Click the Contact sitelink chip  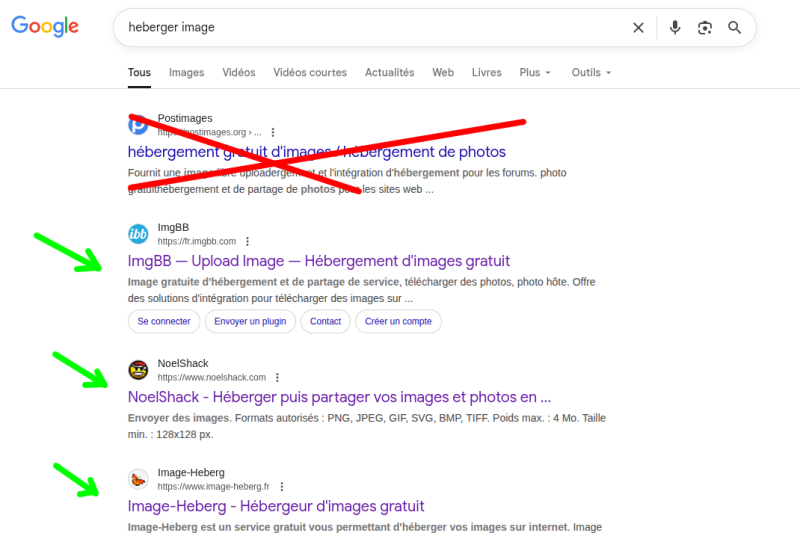click(326, 321)
